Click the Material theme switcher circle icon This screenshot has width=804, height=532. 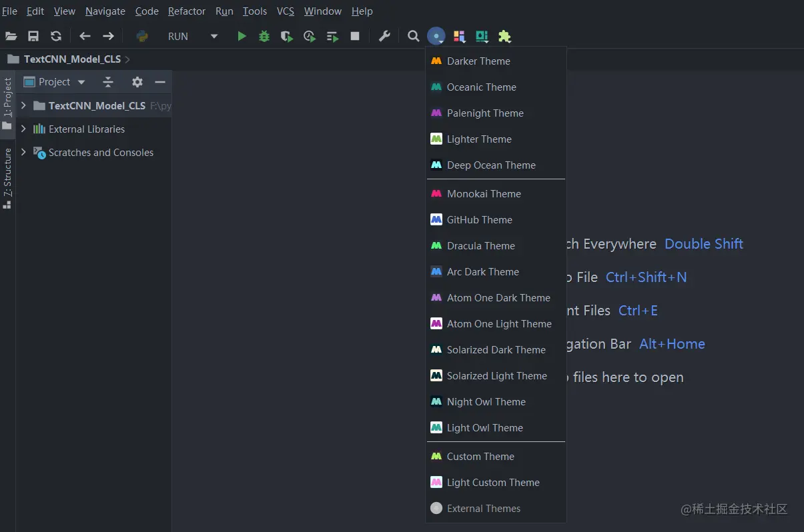[436, 36]
